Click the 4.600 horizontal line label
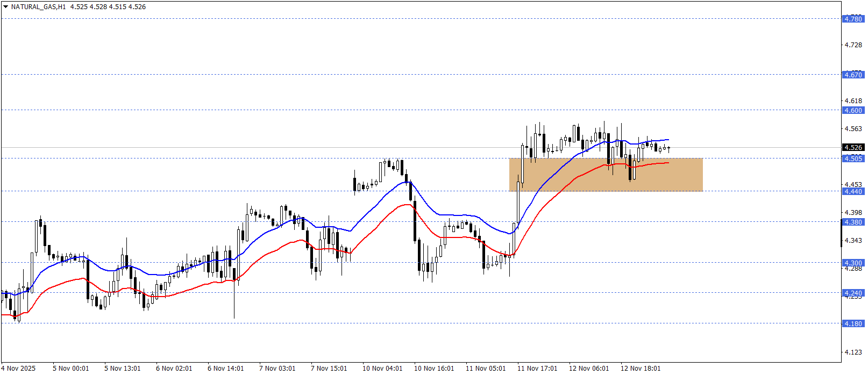Viewport: 868px width, 375px height. [852, 110]
